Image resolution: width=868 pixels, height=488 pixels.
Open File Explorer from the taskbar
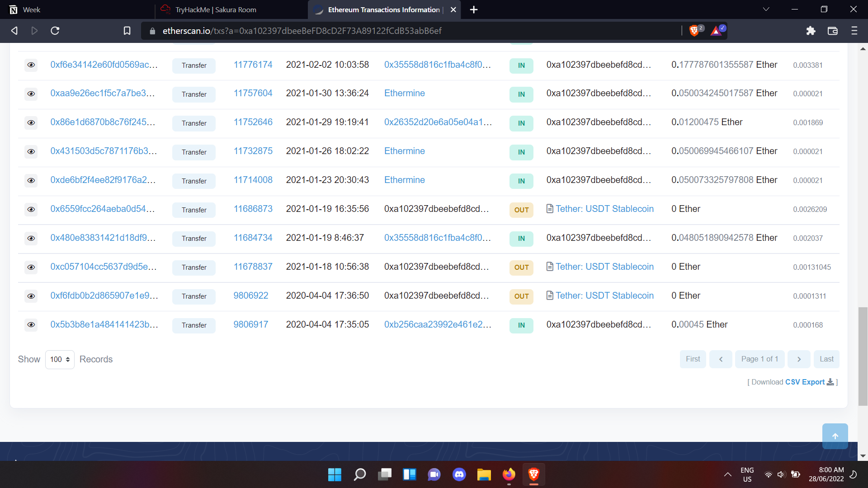click(484, 474)
